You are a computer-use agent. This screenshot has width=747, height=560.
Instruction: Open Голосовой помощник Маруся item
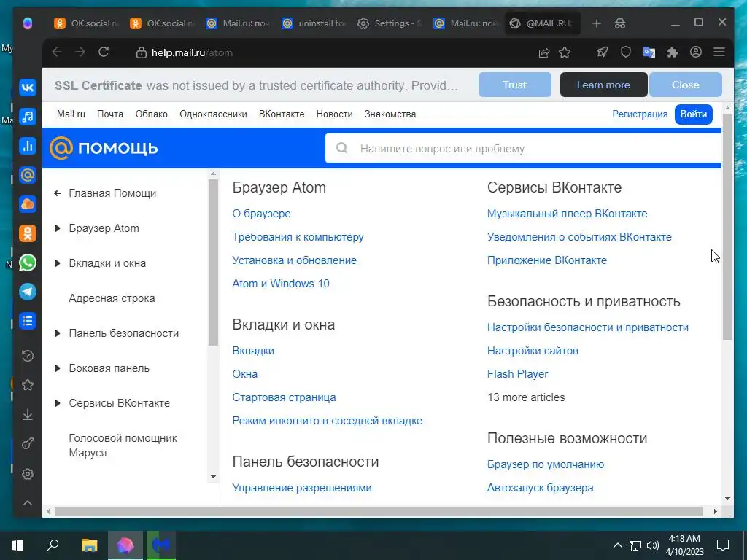click(123, 446)
